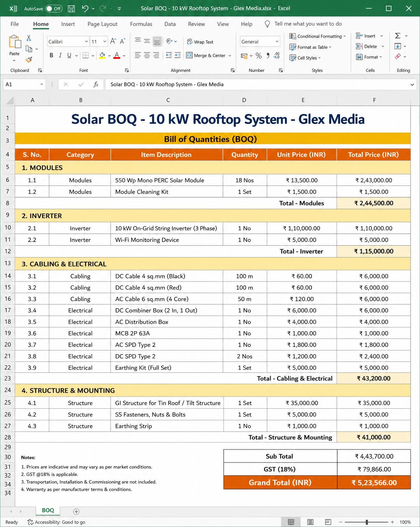
Task: Click the fill color bucket icon
Action: [102, 55]
